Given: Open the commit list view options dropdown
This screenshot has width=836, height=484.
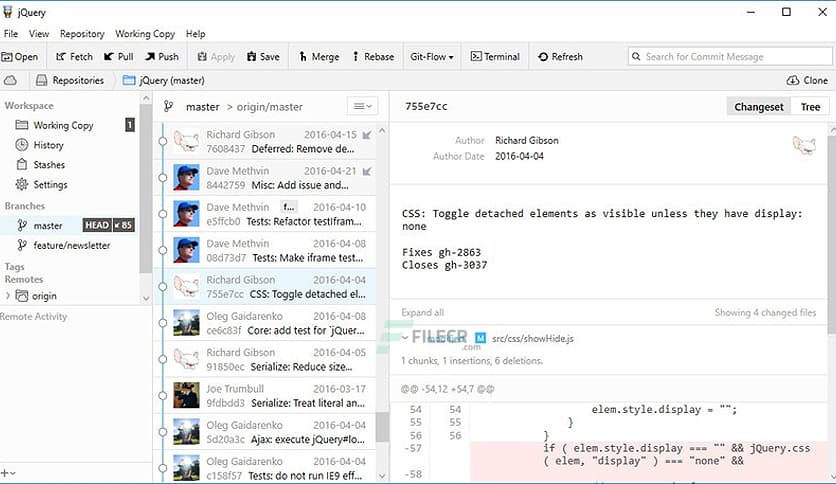Looking at the screenshot, I should (360, 106).
